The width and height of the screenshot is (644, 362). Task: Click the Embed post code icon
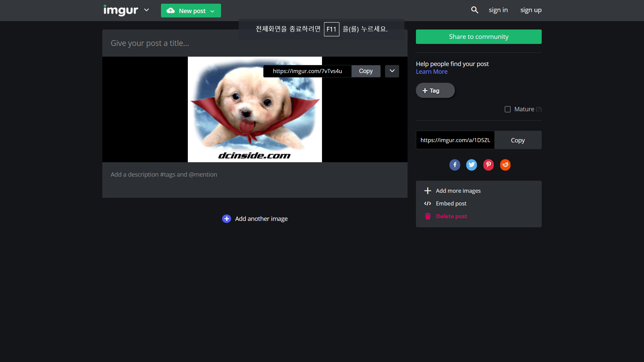pyautogui.click(x=428, y=203)
